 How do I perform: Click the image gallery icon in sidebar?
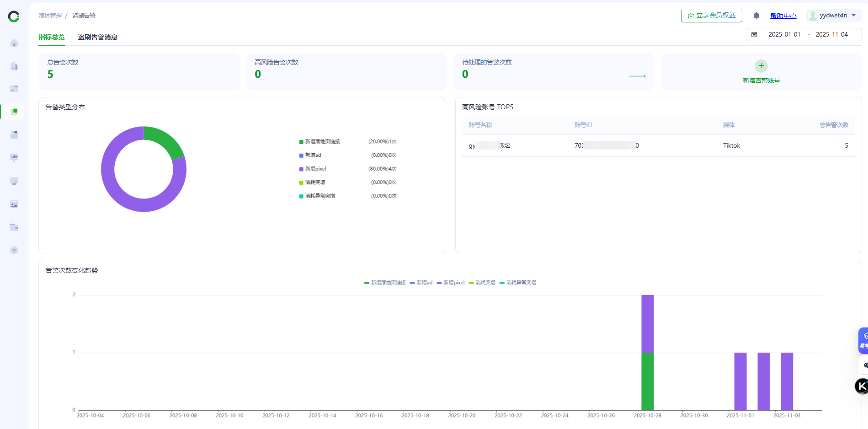point(14,204)
